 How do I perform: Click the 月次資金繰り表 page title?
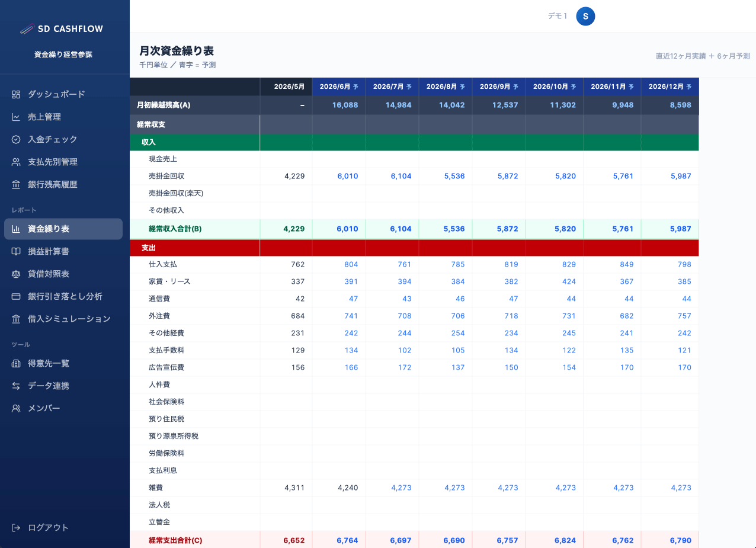click(177, 51)
